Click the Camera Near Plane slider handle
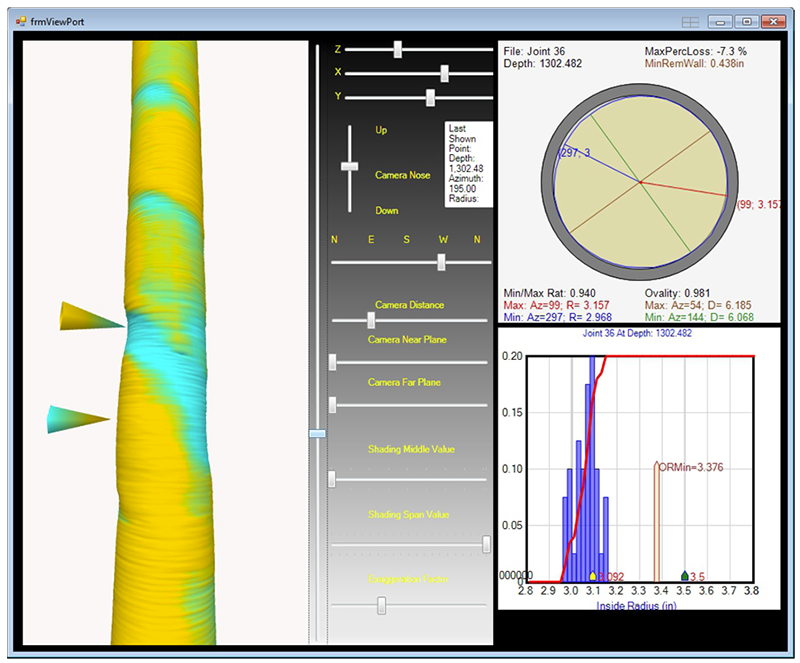The height and width of the screenshot is (663, 800). click(x=333, y=362)
